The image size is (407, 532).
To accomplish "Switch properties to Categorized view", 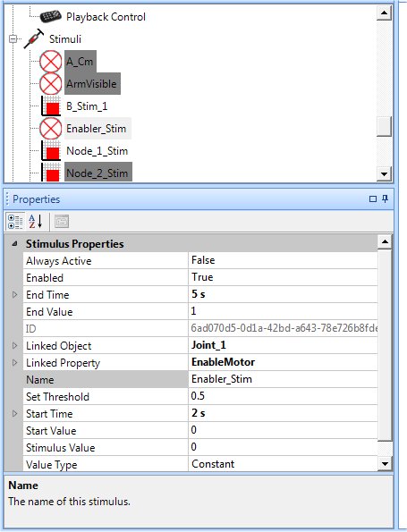I will (15, 222).
